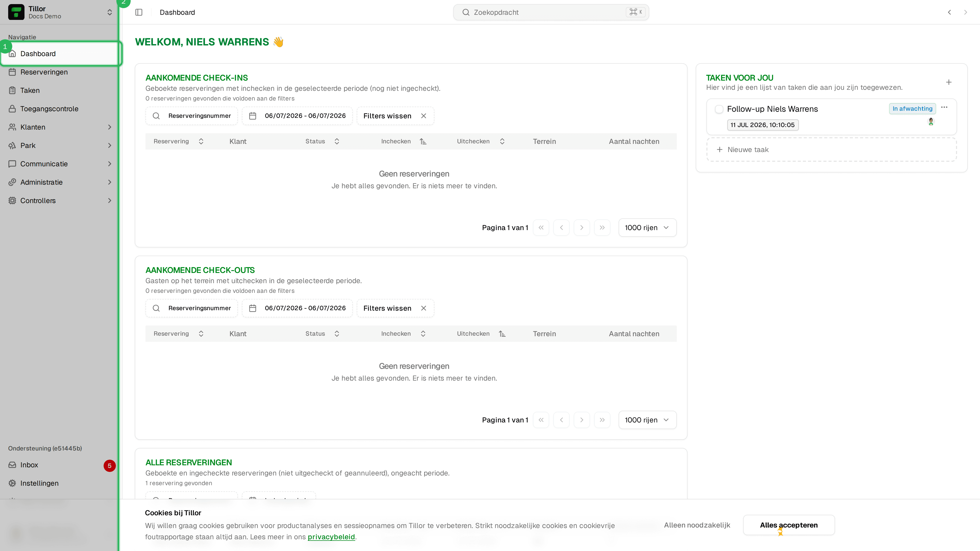The height and width of the screenshot is (551, 980).
Task: Sort check-ins by Uitchecken column
Action: coord(481,142)
